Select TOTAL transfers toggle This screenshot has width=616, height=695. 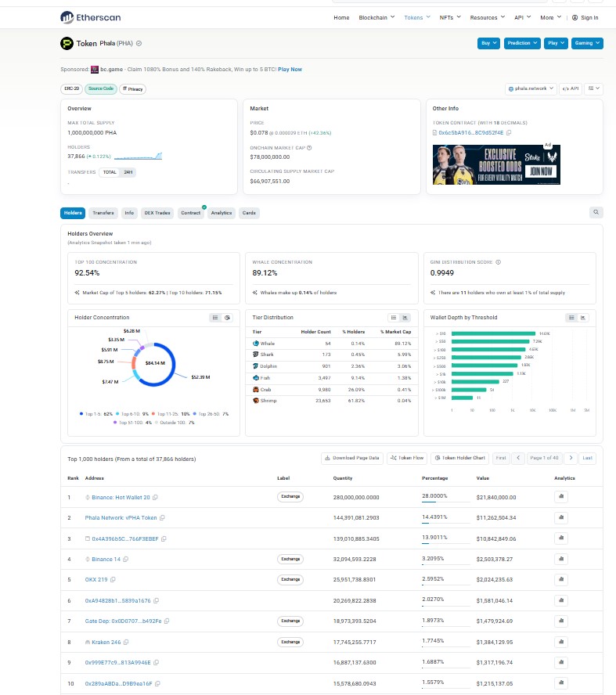(110, 172)
